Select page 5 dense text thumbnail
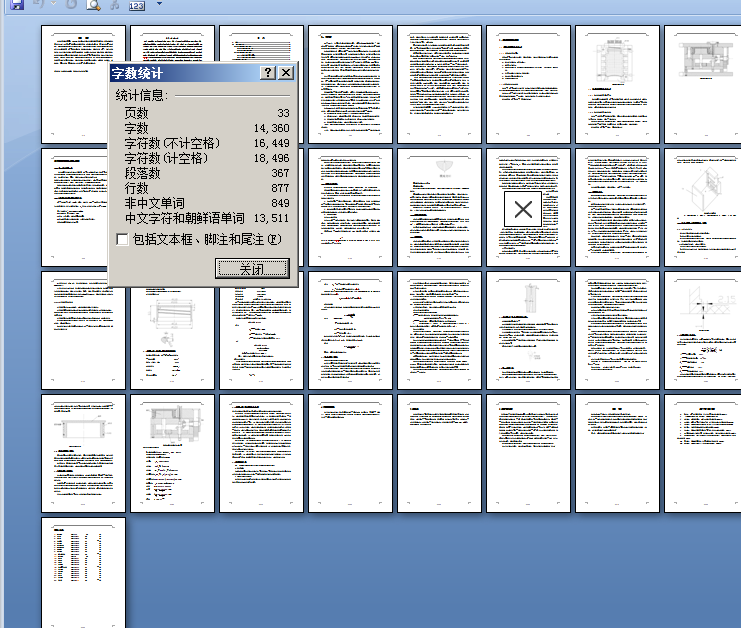Screen dimensions: 741x628 439,85
